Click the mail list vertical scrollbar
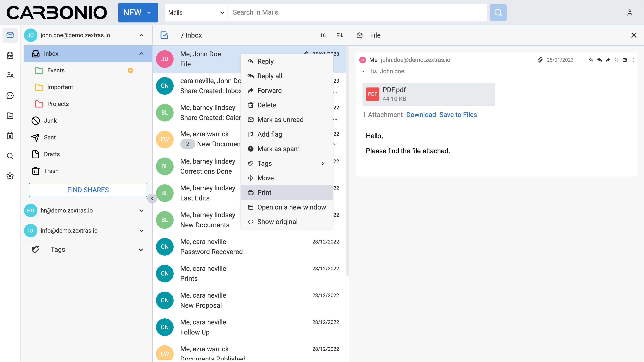Image resolution: width=644 pixels, height=362 pixels. 347,160
